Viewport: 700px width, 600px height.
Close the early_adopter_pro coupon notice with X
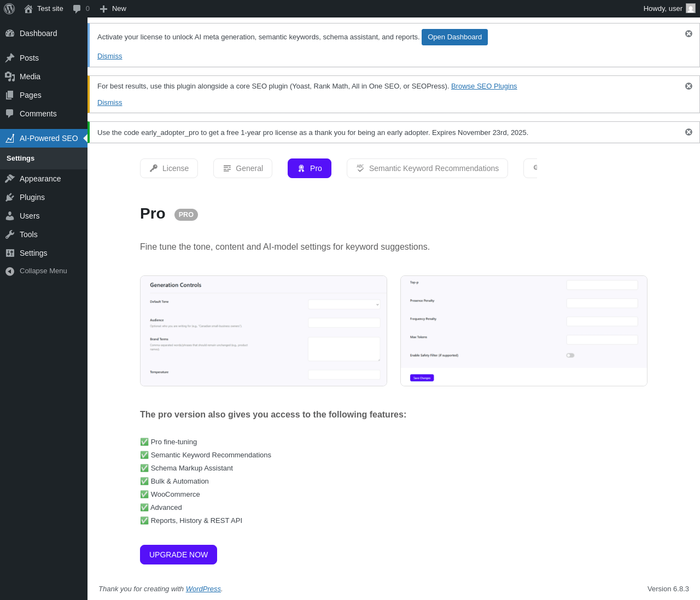[x=689, y=132]
